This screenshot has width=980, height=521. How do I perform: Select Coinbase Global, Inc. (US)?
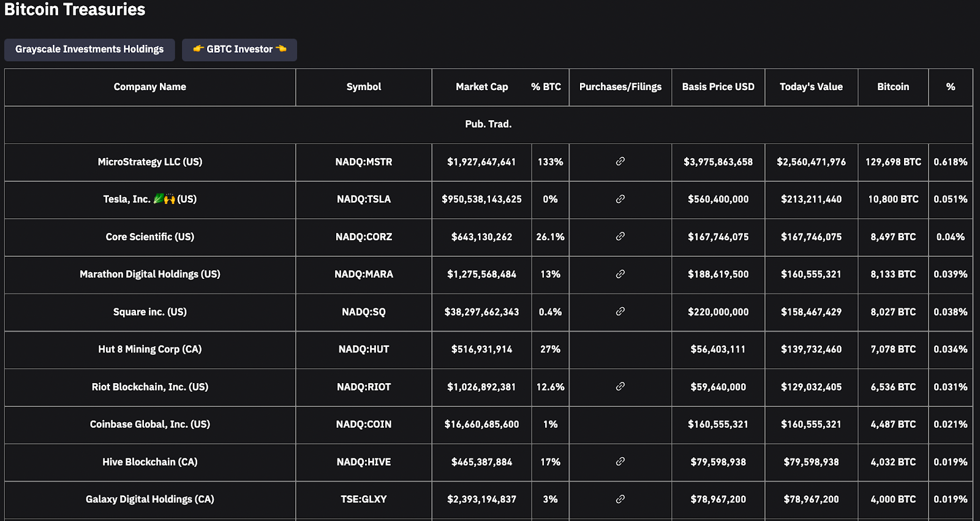150,424
